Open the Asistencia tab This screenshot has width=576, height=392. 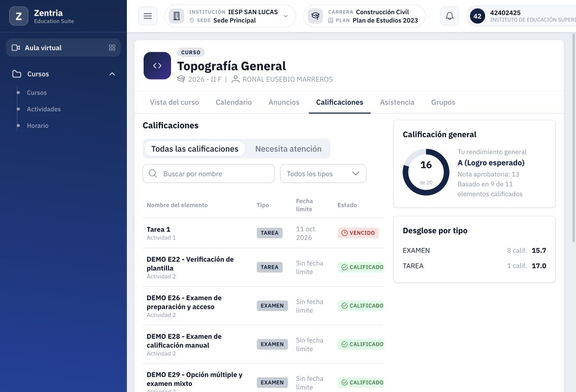[397, 102]
